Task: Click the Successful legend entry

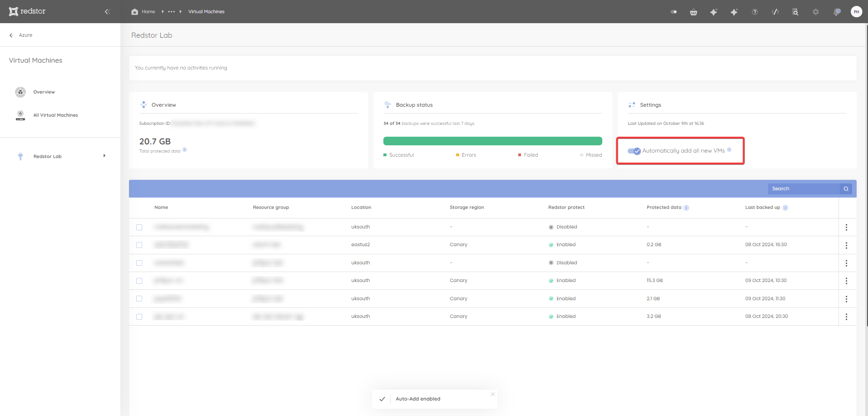Action: click(x=399, y=155)
